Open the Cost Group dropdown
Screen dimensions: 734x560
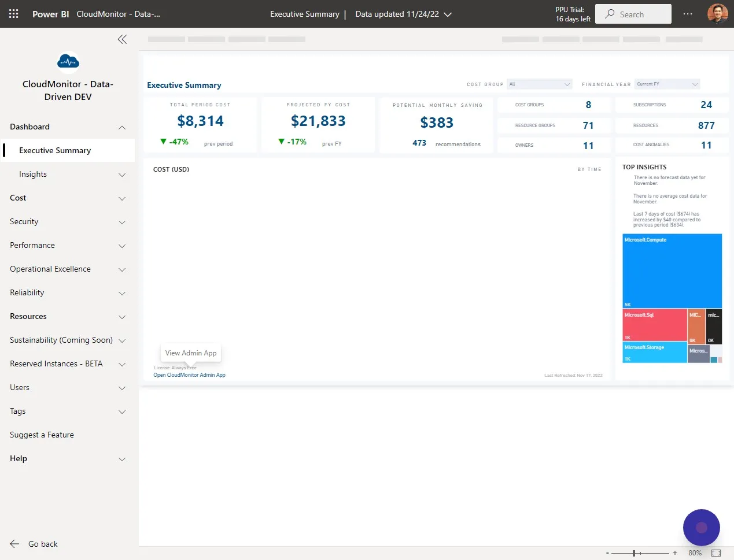pyautogui.click(x=539, y=84)
